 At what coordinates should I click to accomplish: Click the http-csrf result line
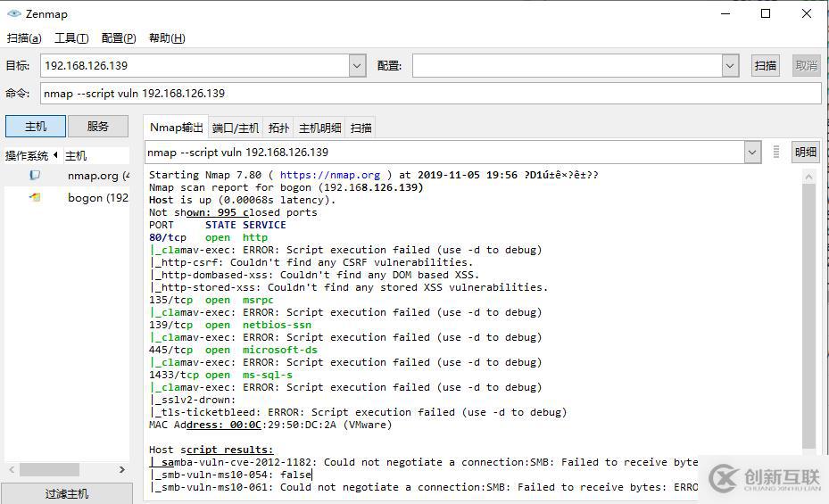[311, 262]
